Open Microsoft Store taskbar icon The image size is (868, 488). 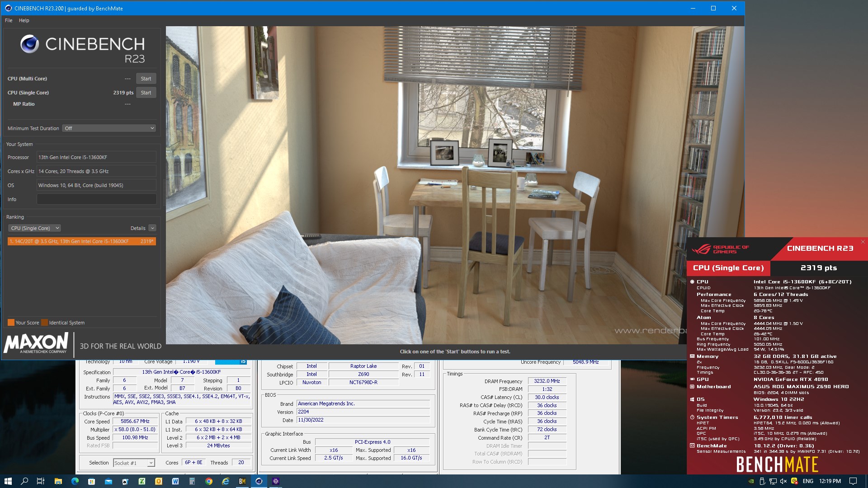pos(92,481)
